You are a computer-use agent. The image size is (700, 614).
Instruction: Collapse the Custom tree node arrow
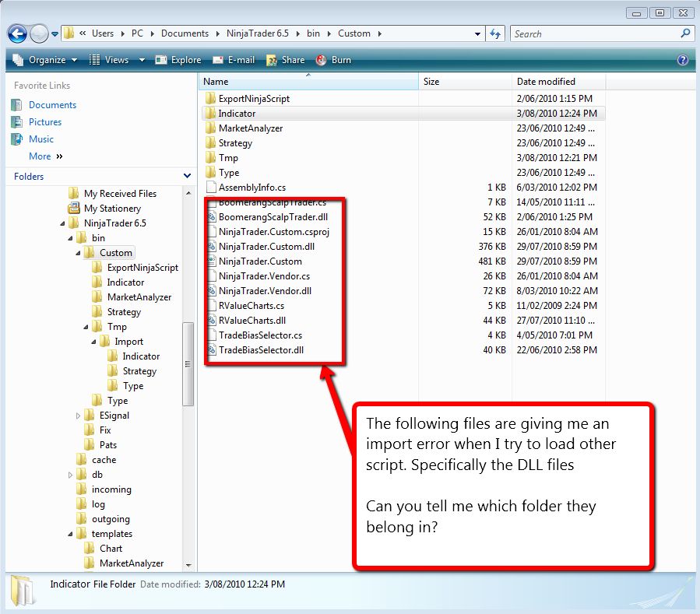[x=78, y=253]
